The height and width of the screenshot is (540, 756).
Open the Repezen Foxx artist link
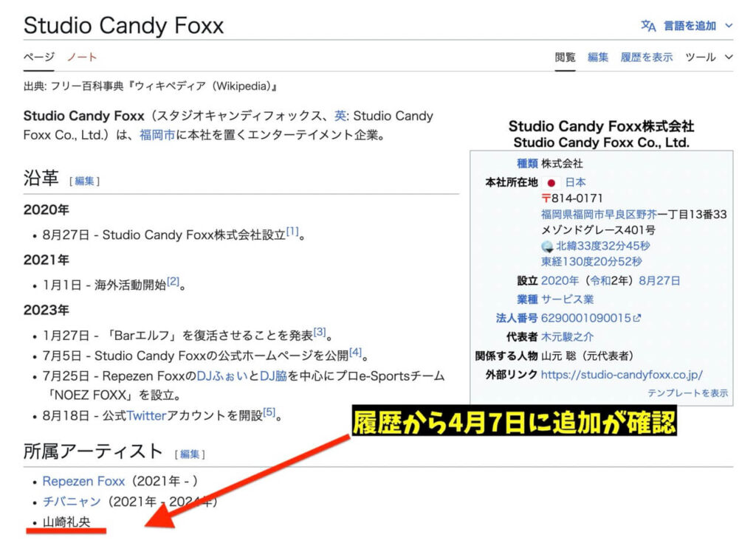[83, 481]
